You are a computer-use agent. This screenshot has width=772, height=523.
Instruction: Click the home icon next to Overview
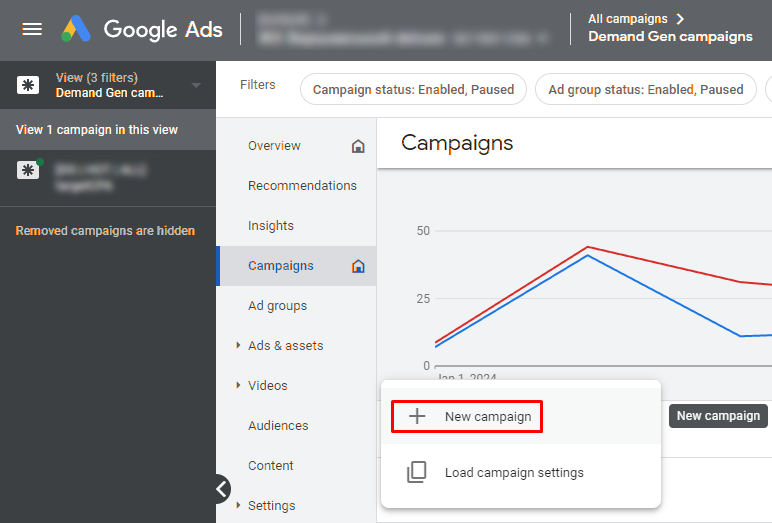[x=358, y=146]
